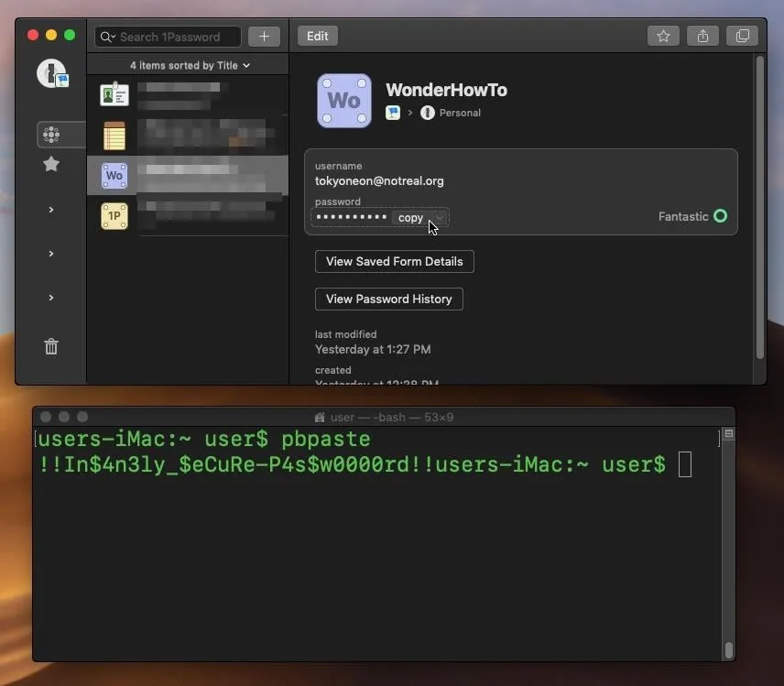Expand the third collapsed sidebar section
The image size is (784, 686).
[x=51, y=298]
